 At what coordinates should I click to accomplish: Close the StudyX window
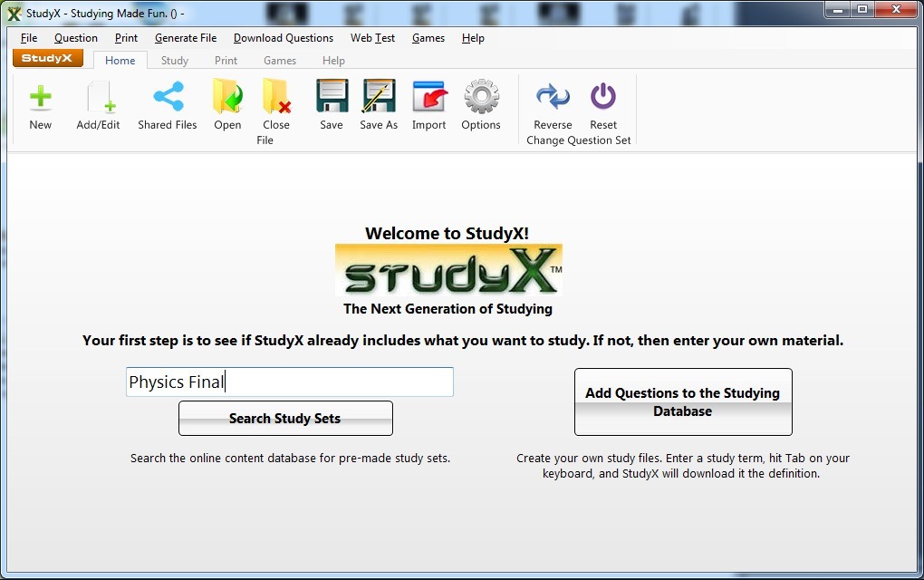click(x=896, y=9)
